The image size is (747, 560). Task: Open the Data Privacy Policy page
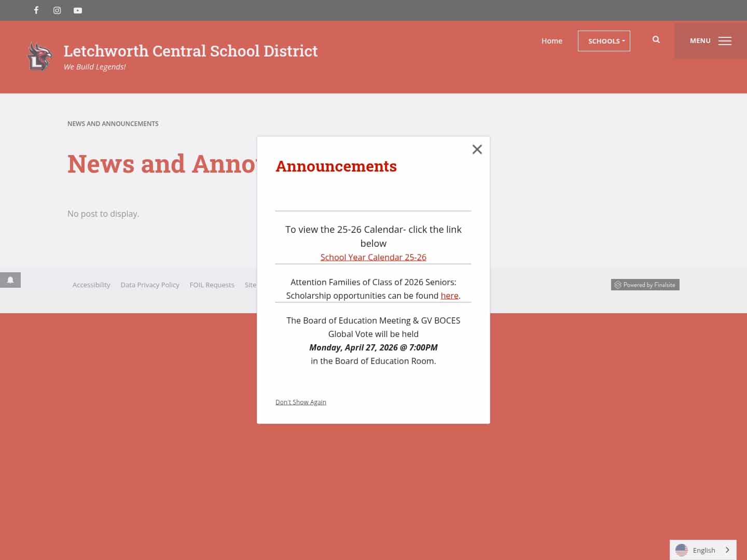click(x=150, y=285)
